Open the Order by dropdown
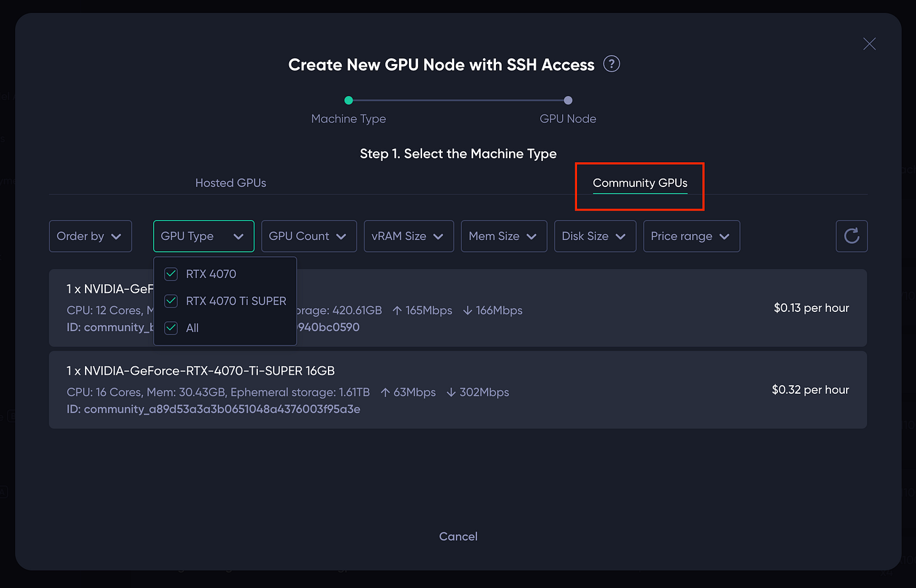The image size is (916, 588). (90, 236)
